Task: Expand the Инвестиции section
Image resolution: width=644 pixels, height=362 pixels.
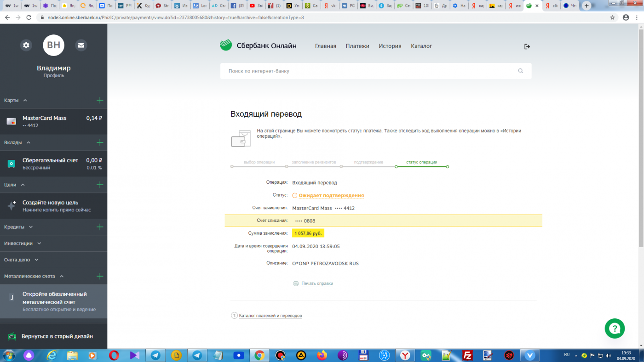Action: pos(39,243)
